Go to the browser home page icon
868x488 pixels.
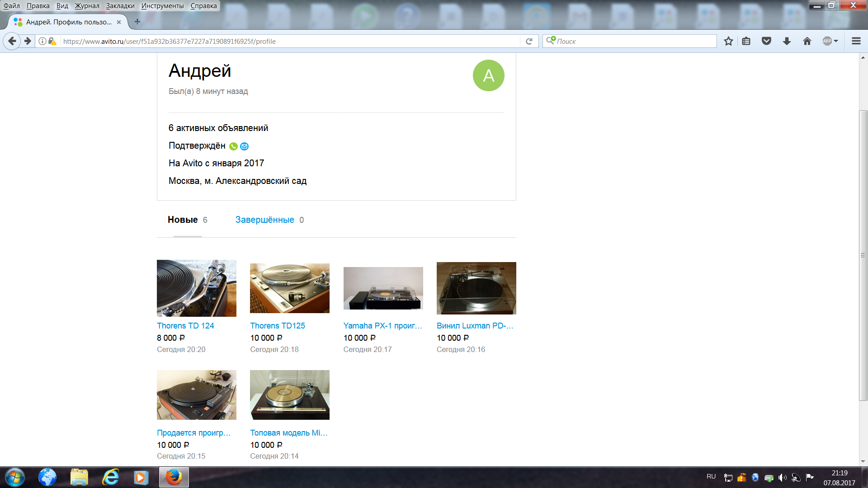[x=807, y=41]
